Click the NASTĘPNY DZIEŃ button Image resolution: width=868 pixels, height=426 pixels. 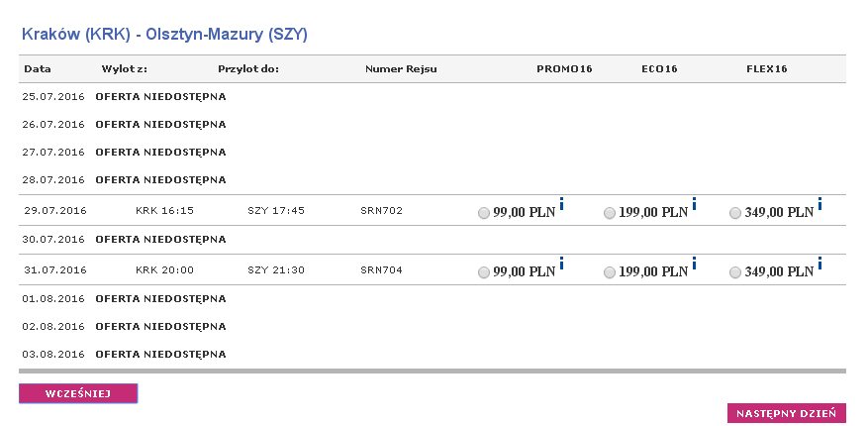tap(787, 413)
